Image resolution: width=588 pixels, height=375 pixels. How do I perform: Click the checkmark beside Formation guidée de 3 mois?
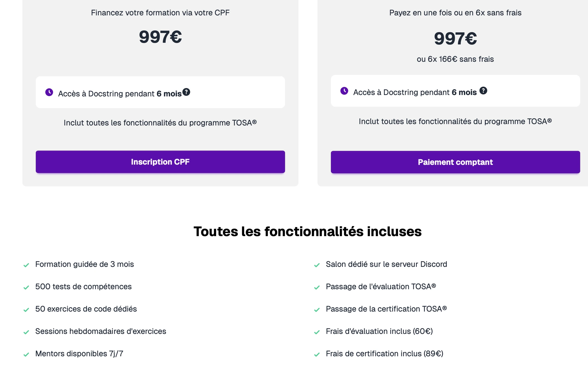pyautogui.click(x=26, y=265)
